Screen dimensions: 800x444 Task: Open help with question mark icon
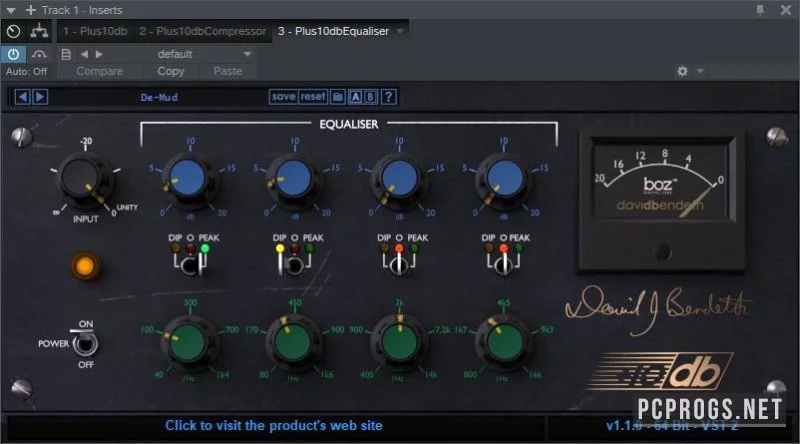click(x=389, y=97)
